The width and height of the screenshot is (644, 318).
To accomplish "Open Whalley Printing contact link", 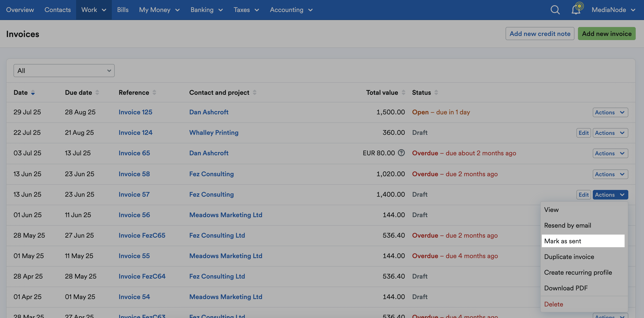I will 214,133.
